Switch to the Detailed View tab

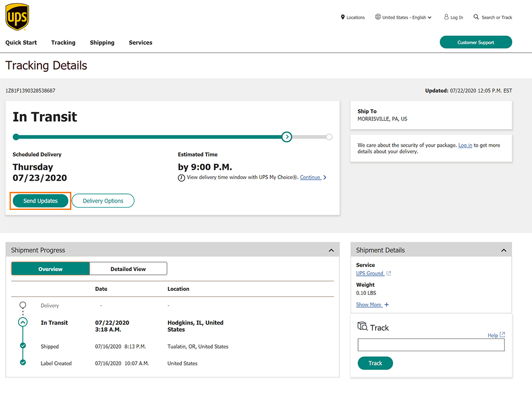(128, 269)
